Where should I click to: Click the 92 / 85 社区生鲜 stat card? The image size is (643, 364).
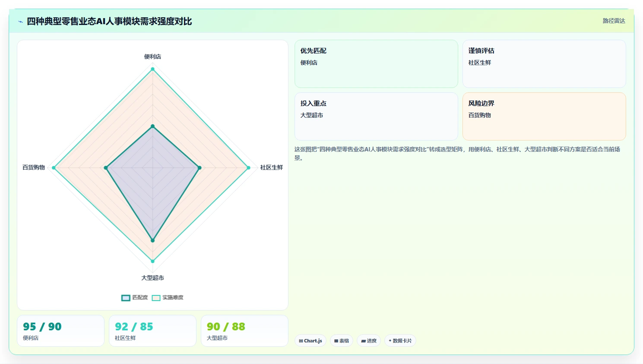(x=152, y=331)
